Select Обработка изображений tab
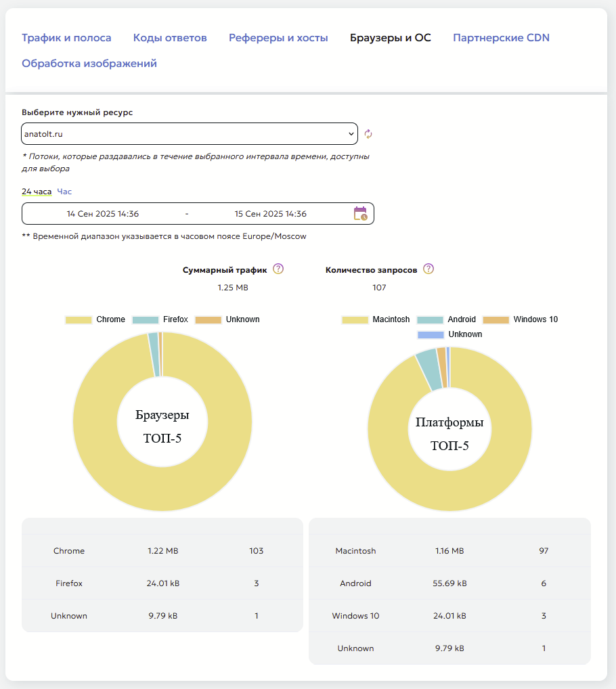The height and width of the screenshot is (689, 616). (89, 64)
